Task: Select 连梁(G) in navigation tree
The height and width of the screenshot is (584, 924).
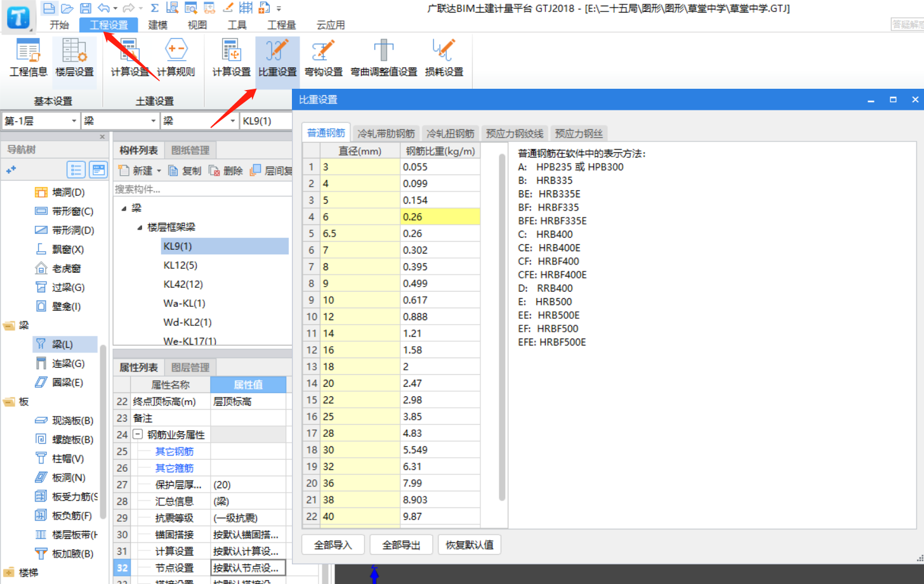Action: [x=60, y=363]
